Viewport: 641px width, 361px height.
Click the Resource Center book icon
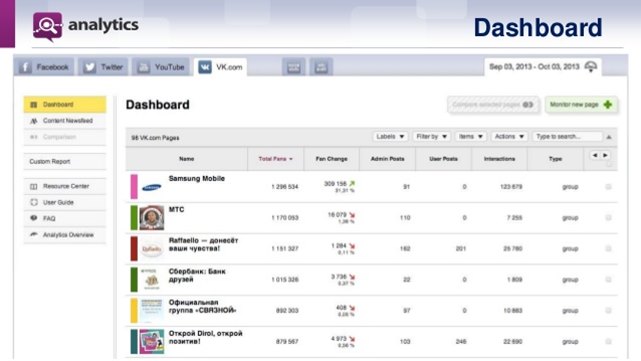pos(34,186)
